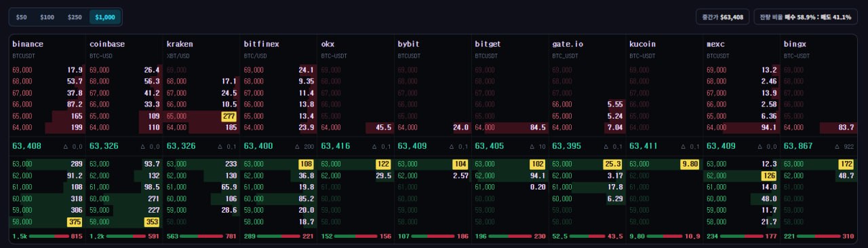Click bitget mid price 63,405
The height and width of the screenshot is (248, 868).
[x=490, y=145]
